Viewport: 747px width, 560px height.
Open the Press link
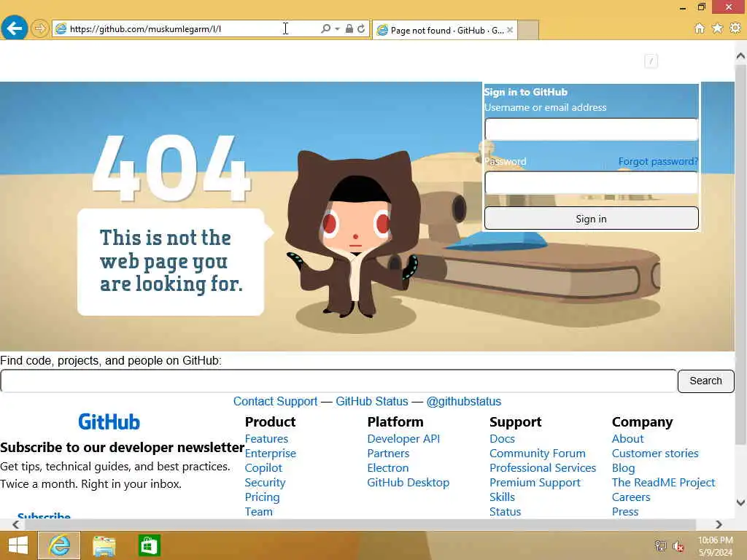625,511
